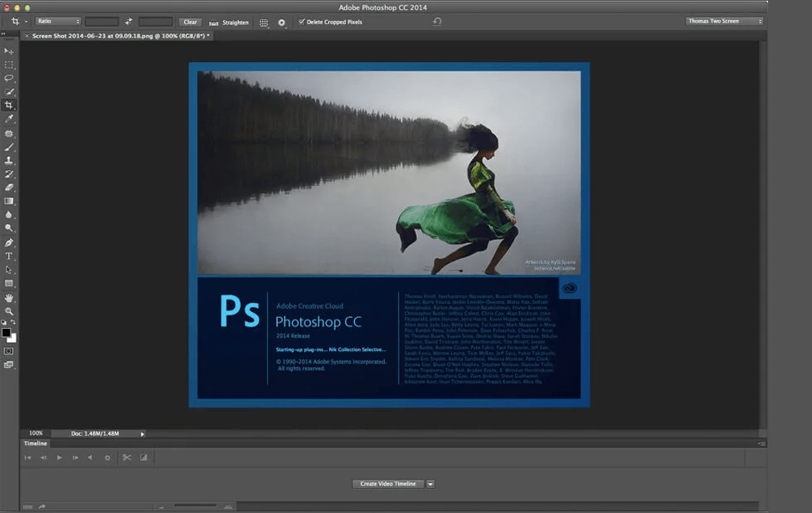Open the Ratio crop preset dropdown
Image resolution: width=812 pixels, height=513 pixels.
tap(58, 22)
